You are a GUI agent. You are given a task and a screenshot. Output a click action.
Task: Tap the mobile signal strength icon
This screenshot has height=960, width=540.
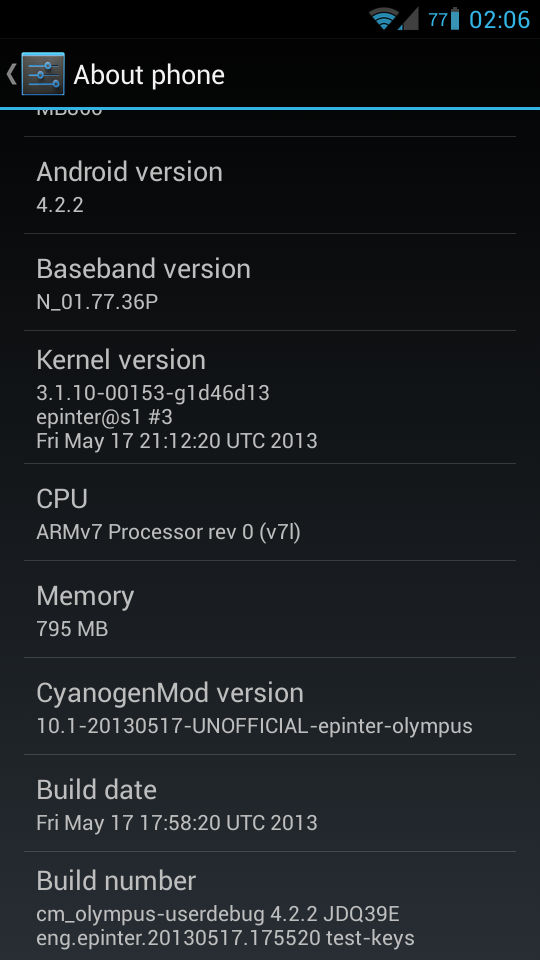408,19
